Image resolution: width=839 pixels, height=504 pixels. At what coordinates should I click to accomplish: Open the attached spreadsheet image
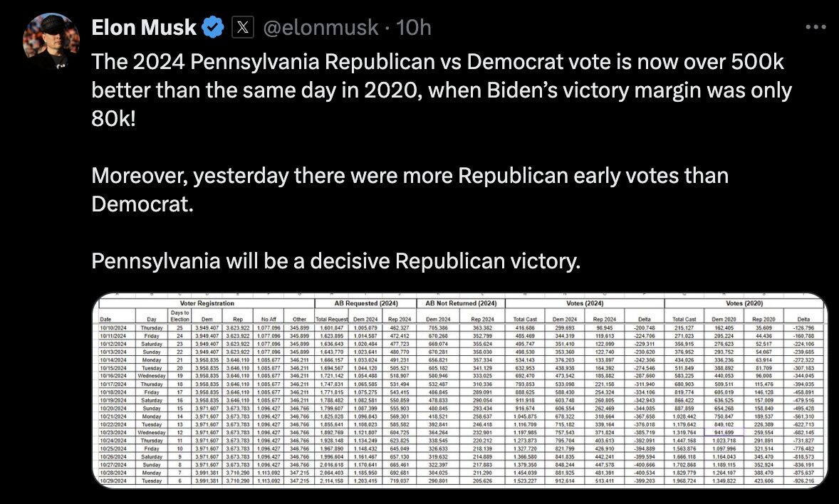click(x=460, y=391)
